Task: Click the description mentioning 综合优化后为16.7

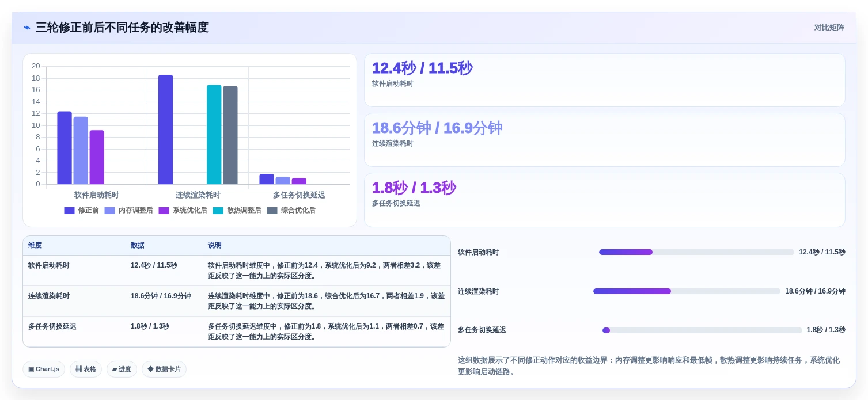Action: [326, 301]
